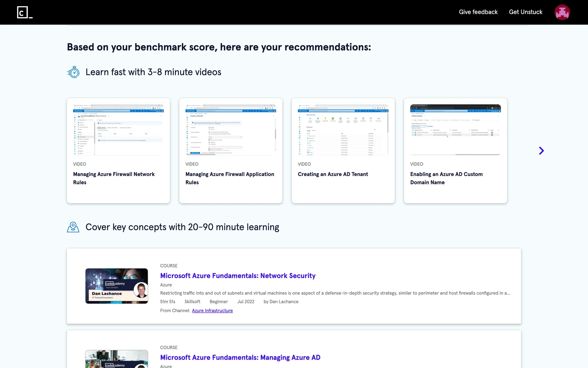Click the Managing Azure AD course image
The width and height of the screenshot is (588, 368).
117,359
